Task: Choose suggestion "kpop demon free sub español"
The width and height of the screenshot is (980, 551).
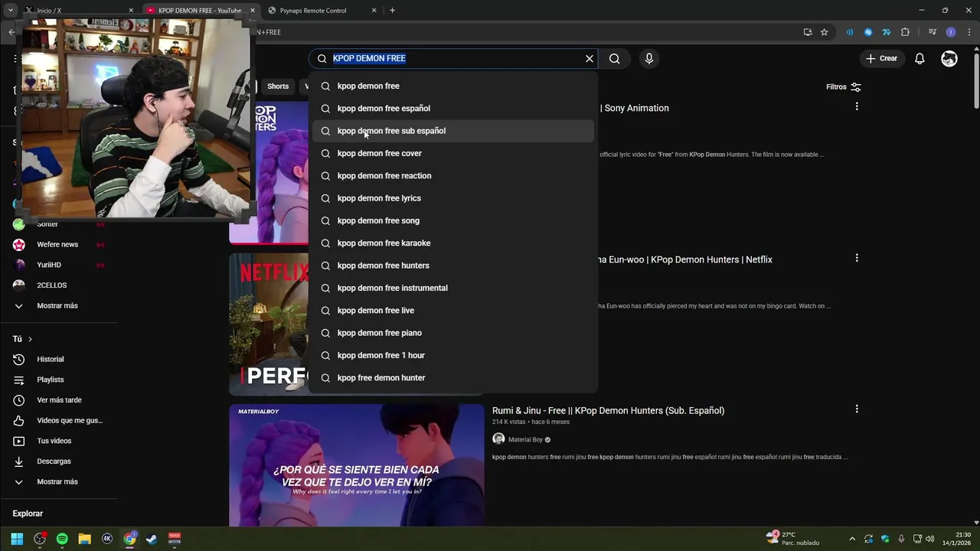Action: [x=453, y=131]
